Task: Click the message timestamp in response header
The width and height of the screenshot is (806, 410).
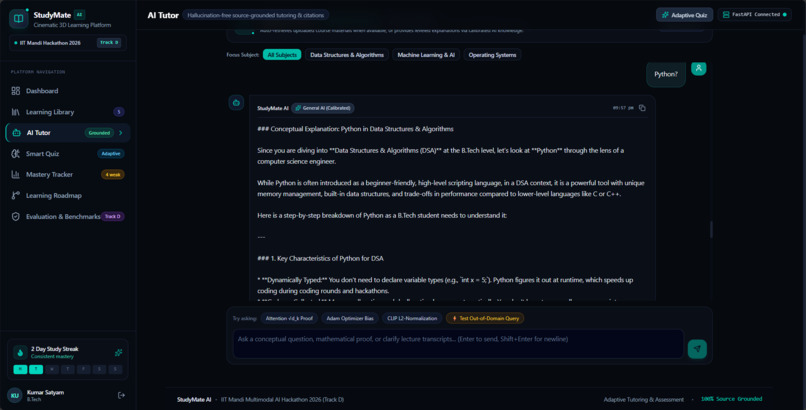Action: click(623, 108)
